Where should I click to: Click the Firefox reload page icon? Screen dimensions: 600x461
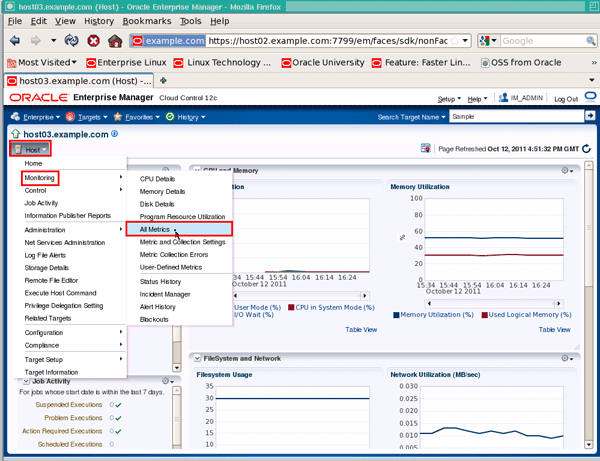click(72, 41)
